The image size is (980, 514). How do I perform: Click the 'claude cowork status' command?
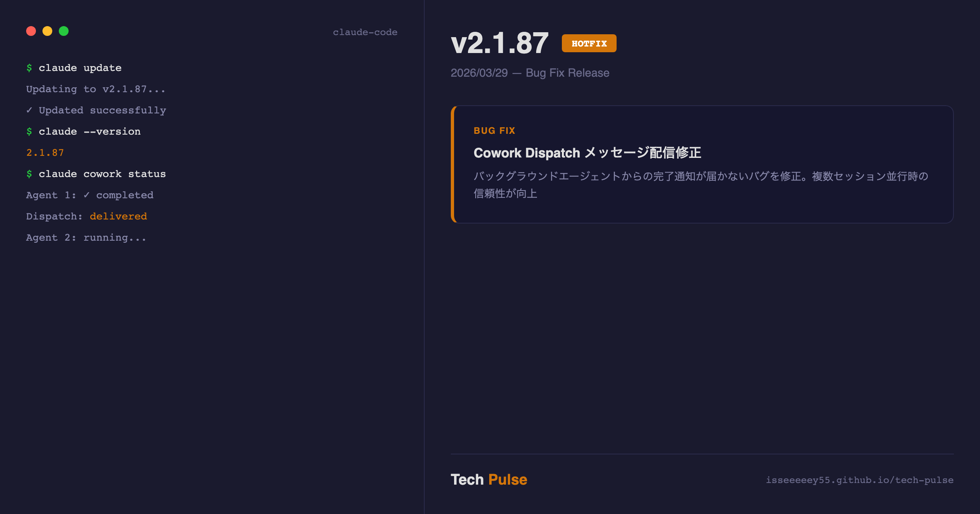click(x=102, y=174)
